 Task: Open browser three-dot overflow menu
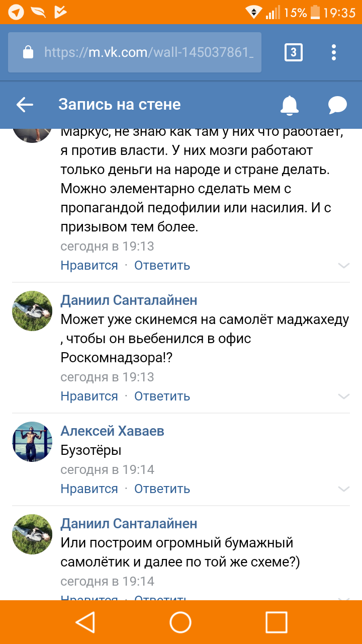point(334,52)
